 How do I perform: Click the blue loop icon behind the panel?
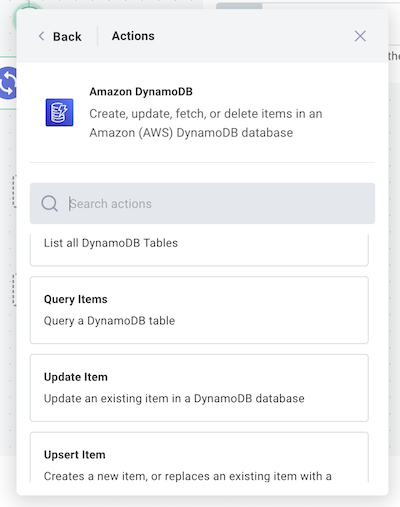[8, 83]
